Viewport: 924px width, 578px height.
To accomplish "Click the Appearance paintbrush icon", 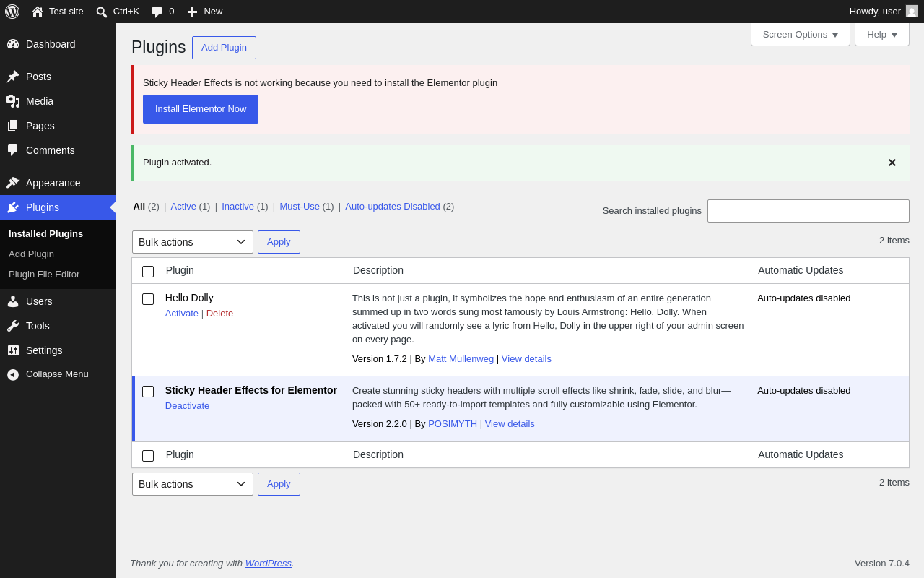I will (13, 183).
